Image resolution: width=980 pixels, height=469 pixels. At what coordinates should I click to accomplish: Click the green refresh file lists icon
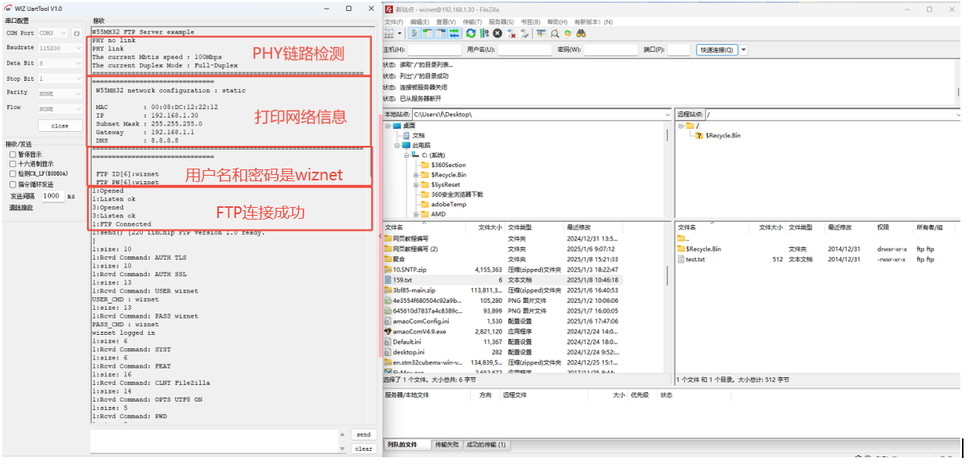[471, 34]
